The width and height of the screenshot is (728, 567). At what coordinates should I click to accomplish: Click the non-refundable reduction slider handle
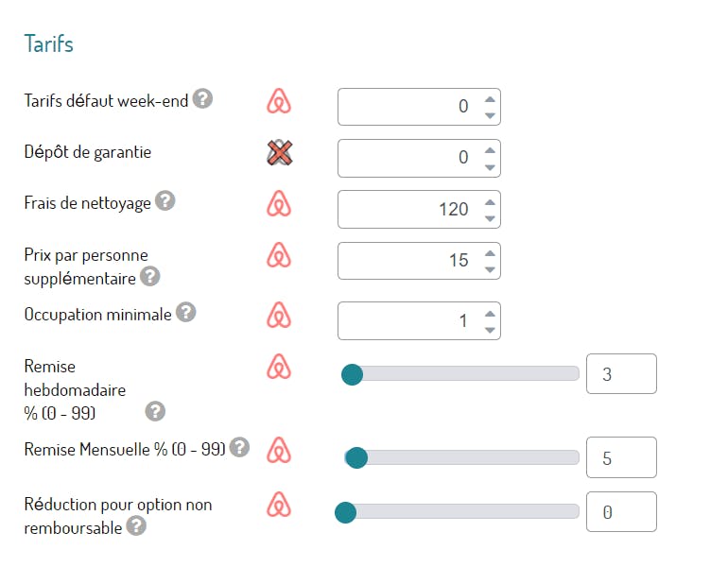click(x=345, y=512)
